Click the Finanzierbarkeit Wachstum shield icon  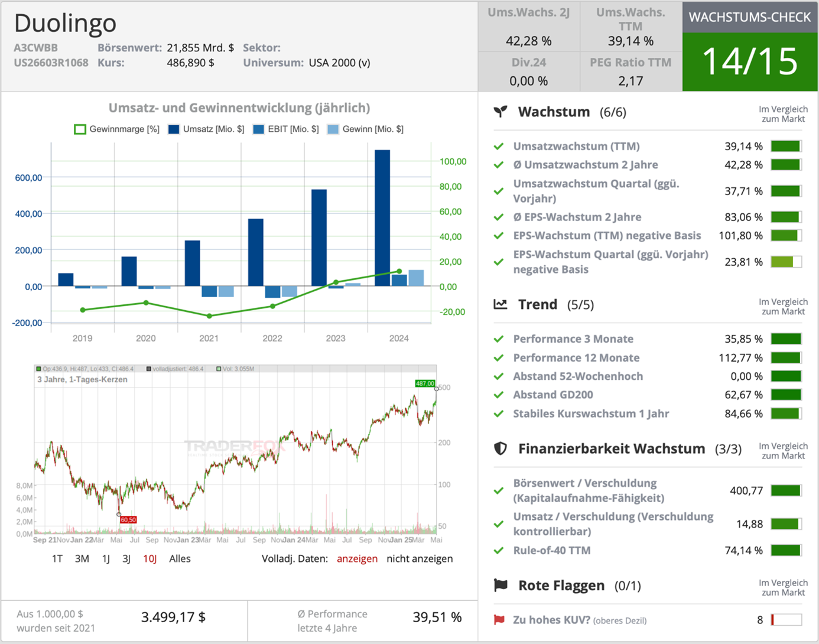coord(500,448)
